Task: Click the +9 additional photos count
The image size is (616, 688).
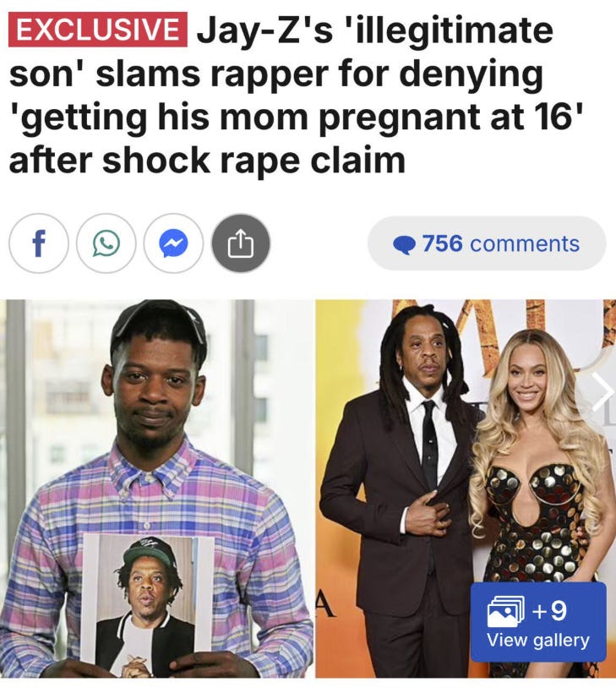Action: coord(549,611)
